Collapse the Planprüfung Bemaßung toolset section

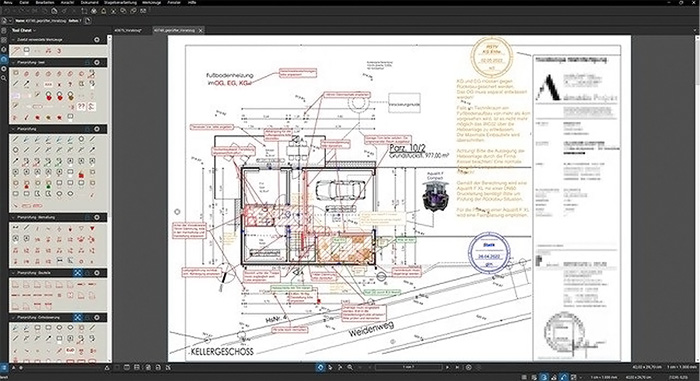point(13,218)
